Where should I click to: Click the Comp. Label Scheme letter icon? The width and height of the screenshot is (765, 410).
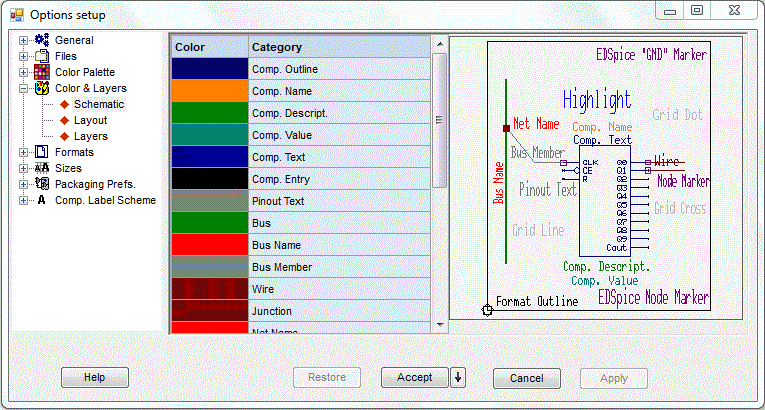(42, 200)
